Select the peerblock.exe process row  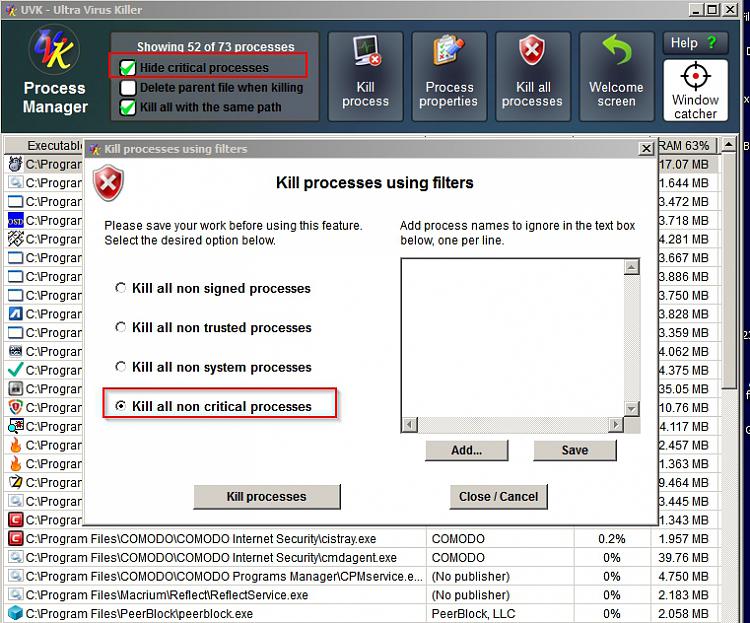tap(363, 613)
